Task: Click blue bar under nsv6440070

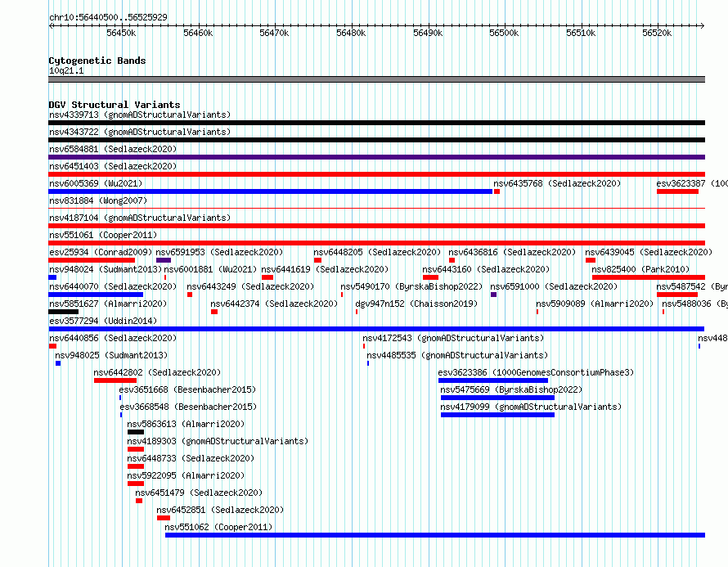Action: [96, 295]
